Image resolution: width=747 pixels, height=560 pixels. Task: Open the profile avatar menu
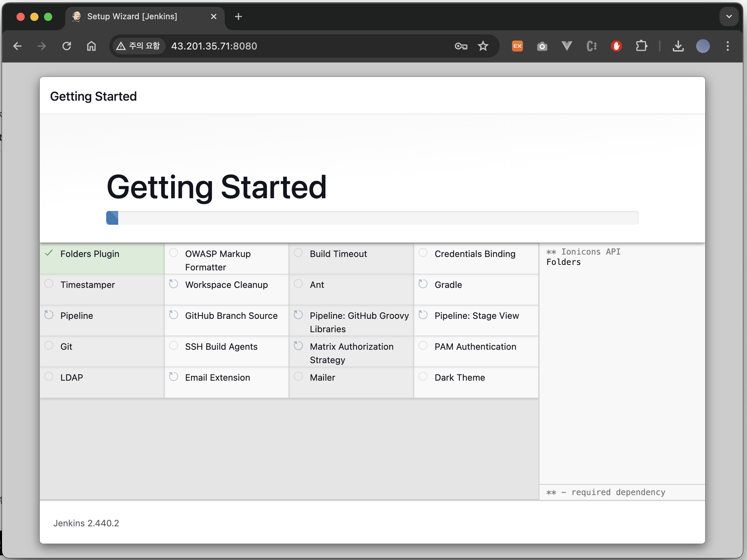coord(703,46)
